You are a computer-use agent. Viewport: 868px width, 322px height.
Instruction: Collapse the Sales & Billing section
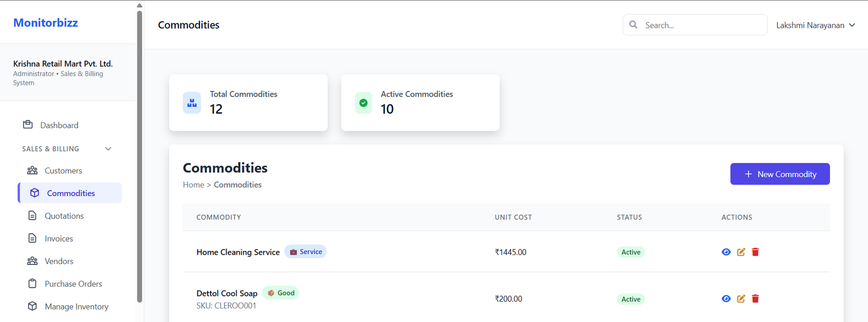tap(108, 149)
